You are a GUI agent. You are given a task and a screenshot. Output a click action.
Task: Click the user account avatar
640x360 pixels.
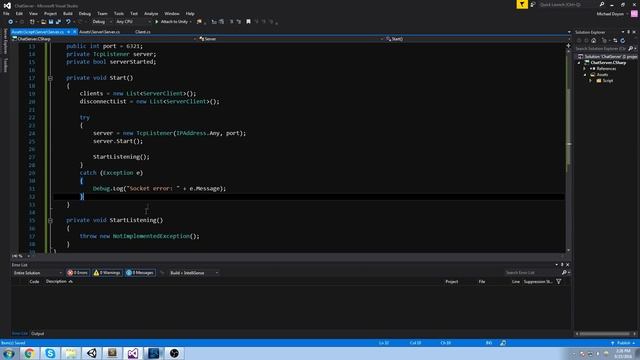634,14
